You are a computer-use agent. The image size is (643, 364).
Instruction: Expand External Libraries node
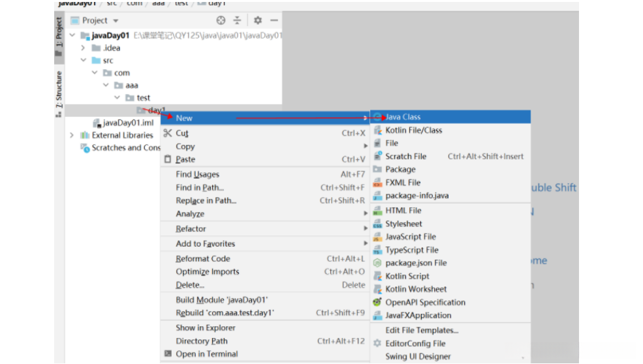point(72,135)
